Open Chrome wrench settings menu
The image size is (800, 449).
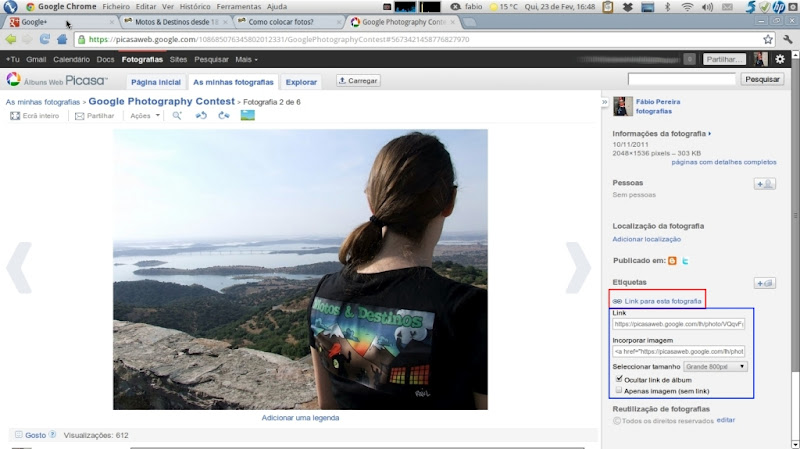tap(788, 39)
